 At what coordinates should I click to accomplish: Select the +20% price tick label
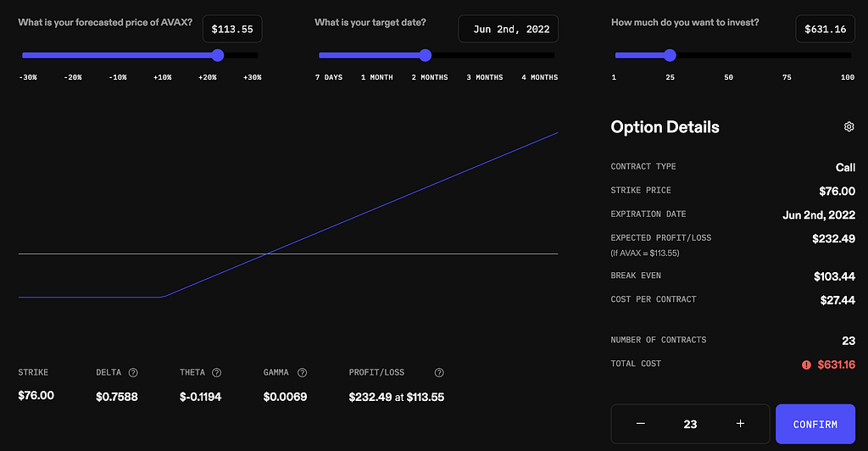tap(208, 77)
